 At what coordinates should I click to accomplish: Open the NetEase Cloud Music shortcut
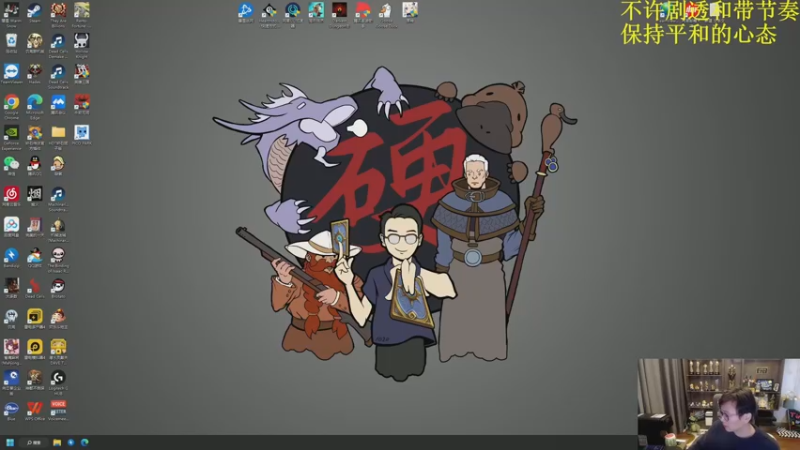tap(11, 194)
